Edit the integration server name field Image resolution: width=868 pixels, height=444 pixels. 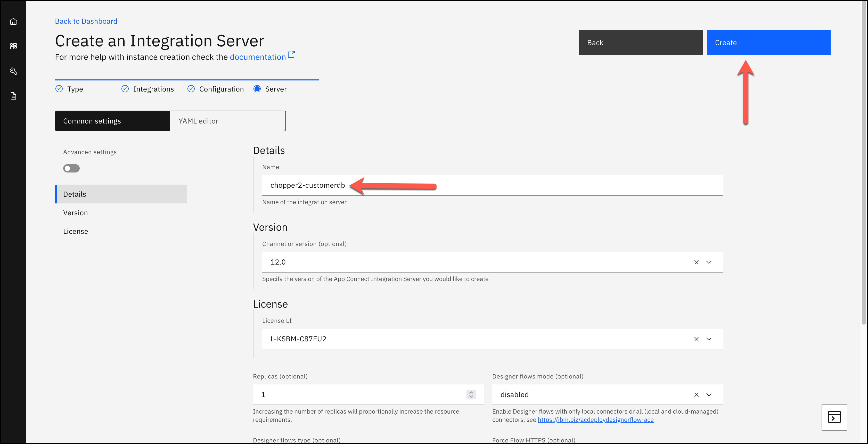(492, 185)
